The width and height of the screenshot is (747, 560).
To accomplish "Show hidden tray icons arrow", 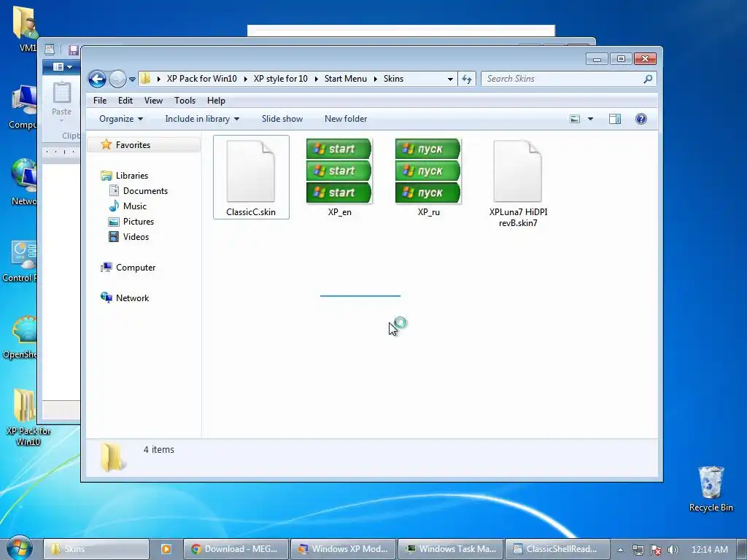I will (620, 550).
